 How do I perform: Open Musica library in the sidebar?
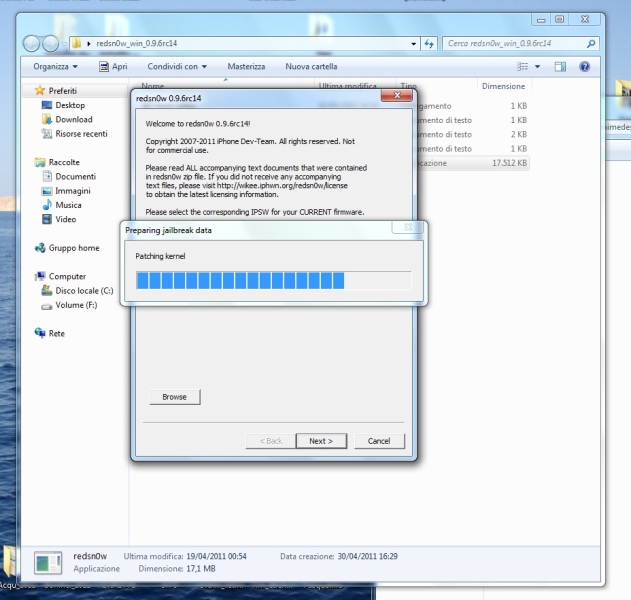point(68,205)
